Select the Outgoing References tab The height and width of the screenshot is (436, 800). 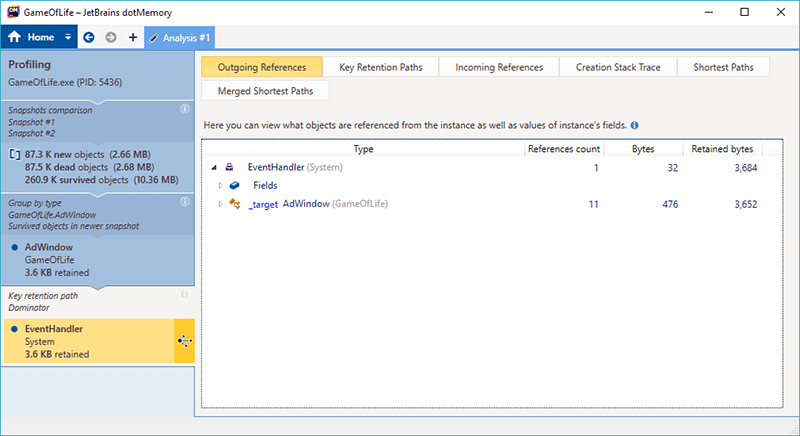[262, 67]
